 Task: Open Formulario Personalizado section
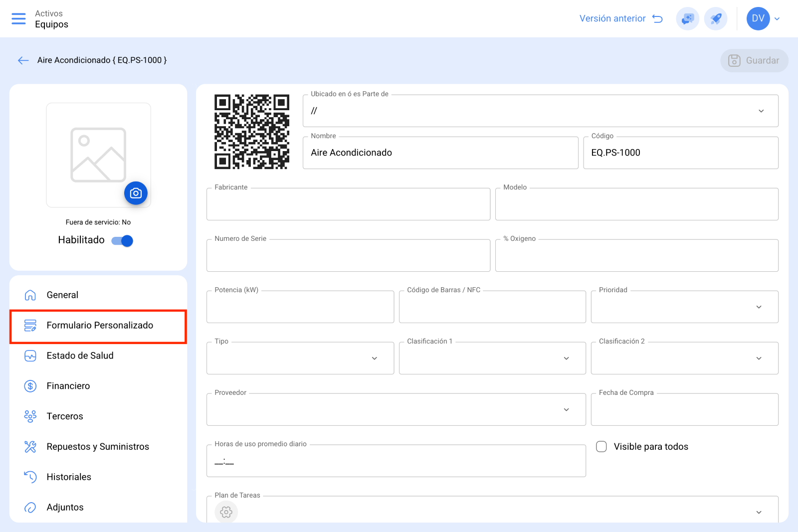click(98, 326)
